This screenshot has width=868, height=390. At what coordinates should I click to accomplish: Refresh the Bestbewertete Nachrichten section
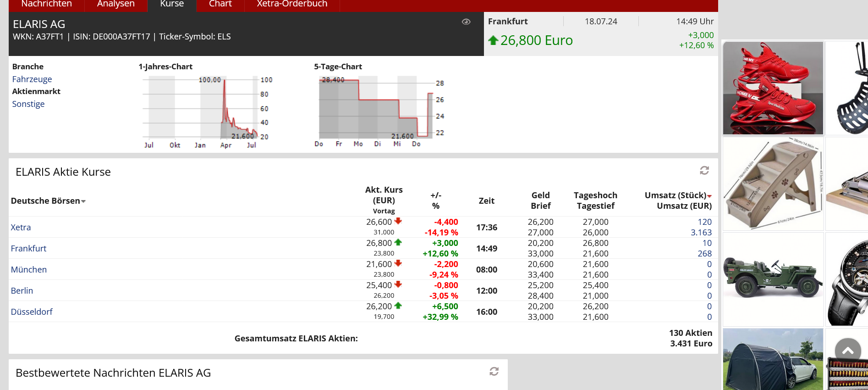point(494,371)
